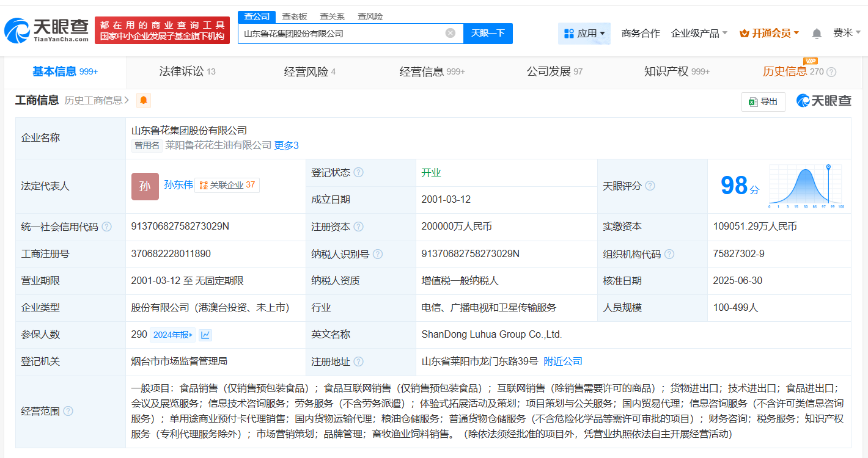Screen dimensions: 868x458
Task: Click the TianYanCha logo
Action: pos(46,30)
